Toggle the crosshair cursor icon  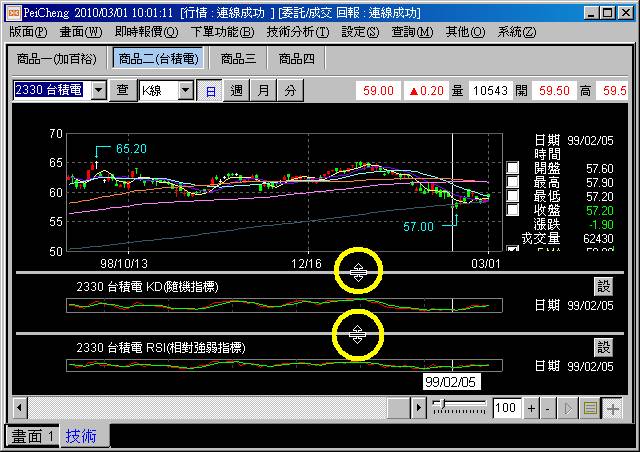pyautogui.click(x=612, y=408)
